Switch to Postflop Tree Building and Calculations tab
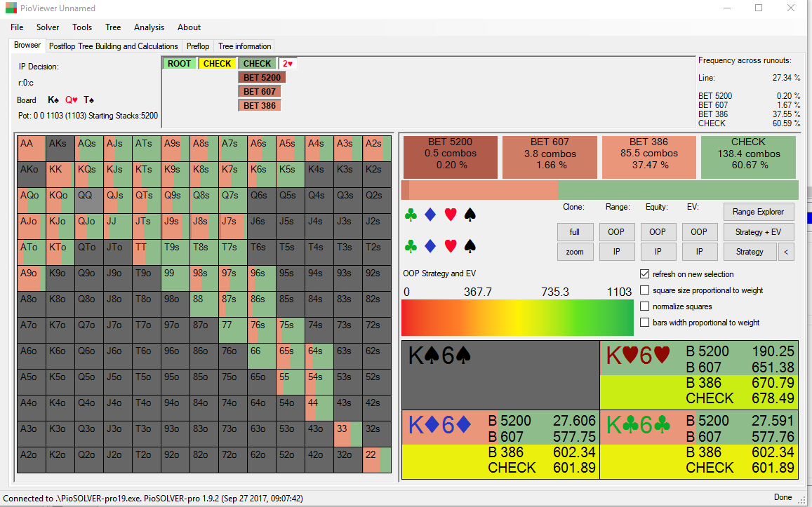Screen dimensions: 812x507 pos(114,46)
